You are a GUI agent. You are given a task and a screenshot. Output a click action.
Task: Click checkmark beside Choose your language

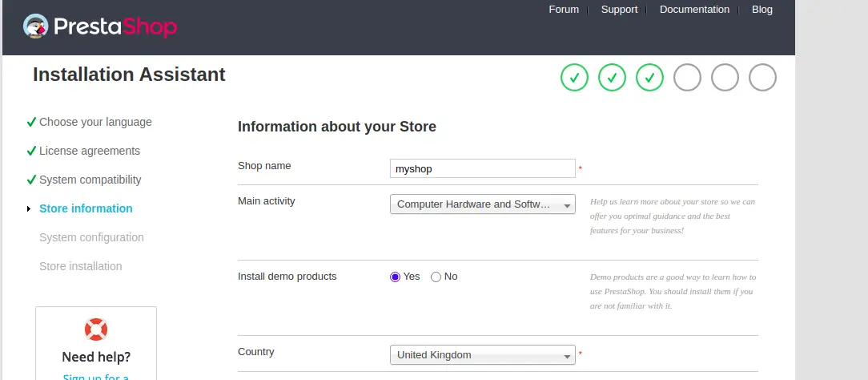pos(31,122)
